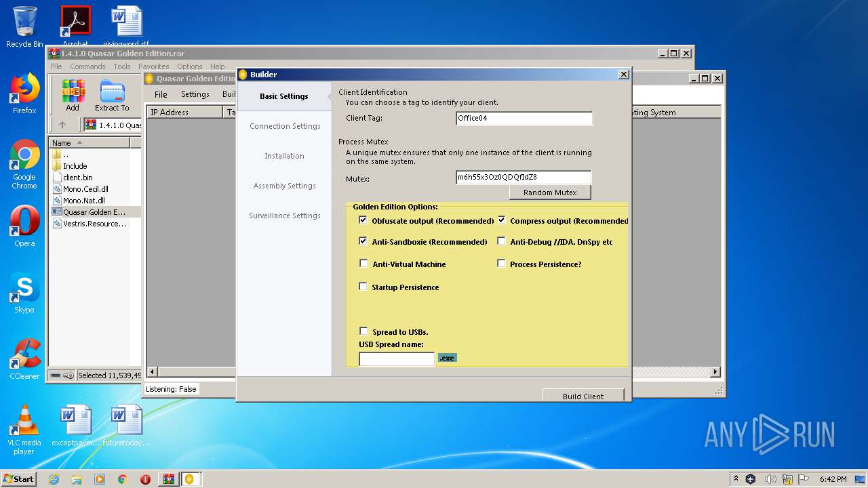Sort Quasar list by IP Address
Image resolution: width=868 pixels, height=488 pixels.
tap(184, 113)
